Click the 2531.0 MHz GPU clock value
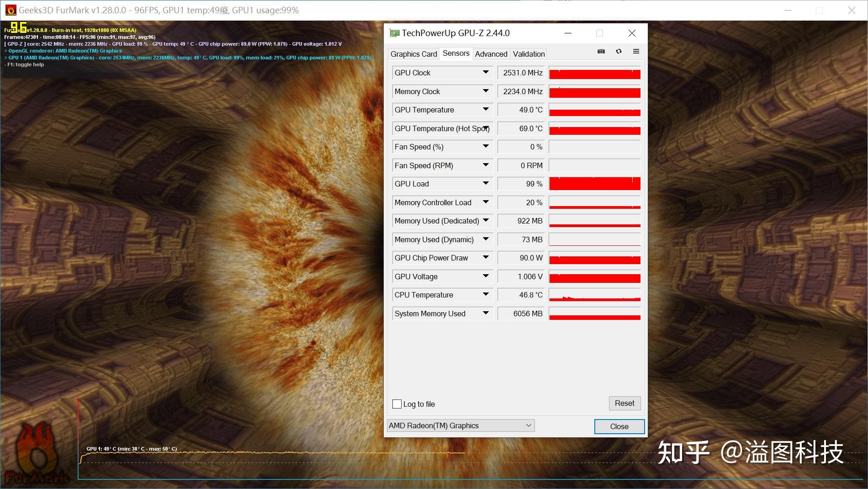 pyautogui.click(x=521, y=73)
